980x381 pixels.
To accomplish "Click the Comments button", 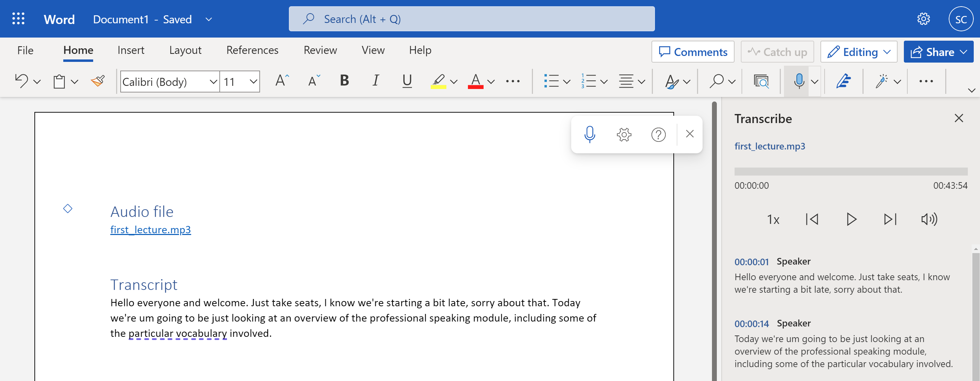I will click(693, 52).
